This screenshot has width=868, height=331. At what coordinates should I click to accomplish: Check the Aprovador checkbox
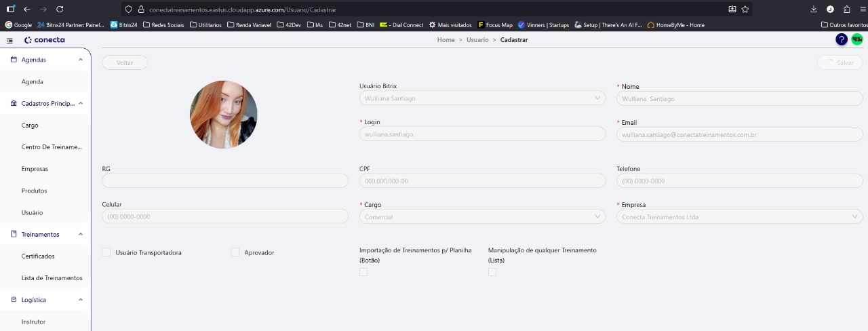(235, 252)
